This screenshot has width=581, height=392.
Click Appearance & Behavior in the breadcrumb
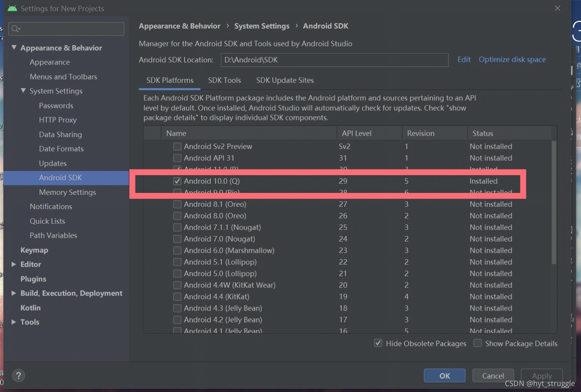pos(180,26)
